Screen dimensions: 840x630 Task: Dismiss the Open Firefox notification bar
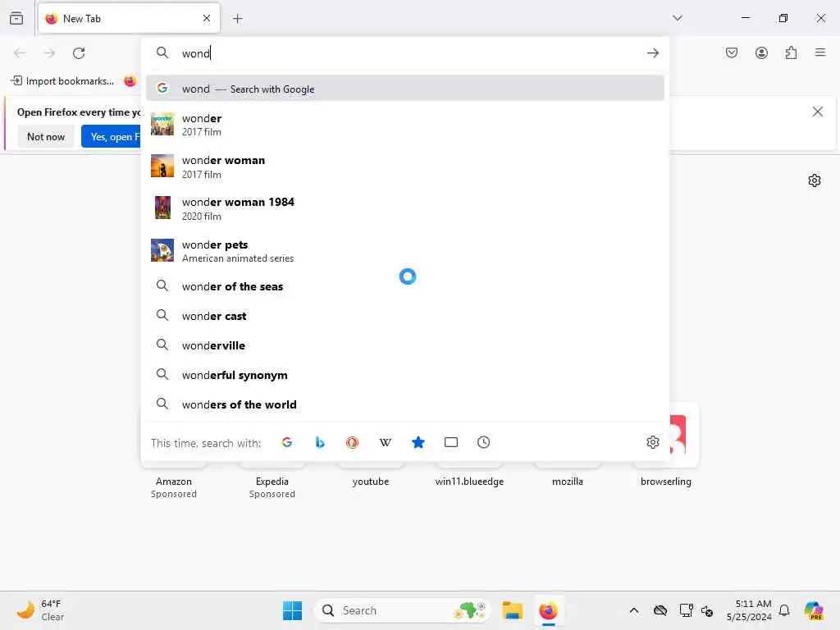coord(818,112)
